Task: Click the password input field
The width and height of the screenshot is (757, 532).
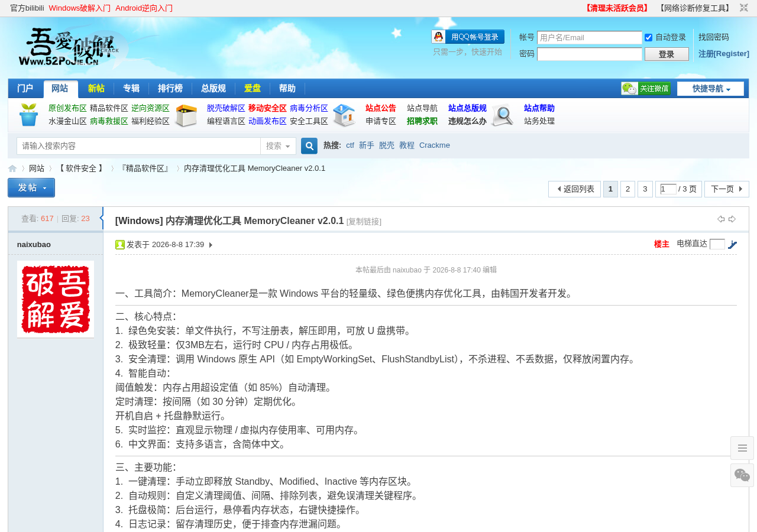Action: pyautogui.click(x=589, y=54)
